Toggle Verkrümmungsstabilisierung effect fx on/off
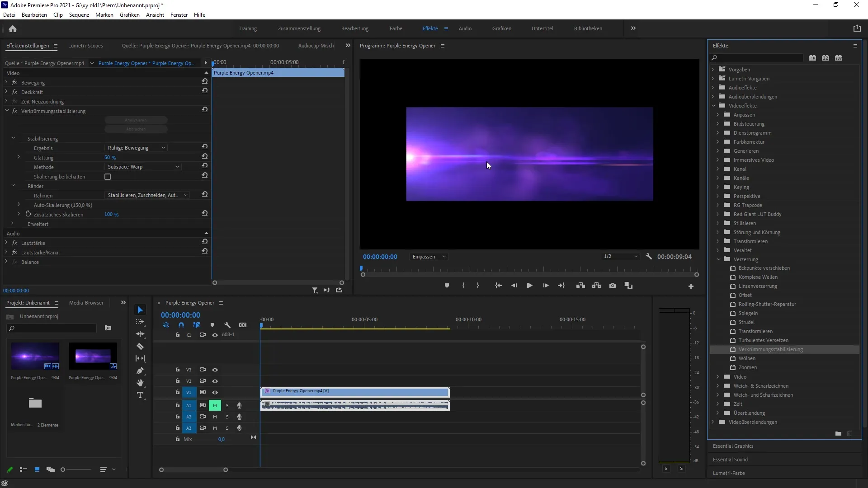Viewport: 868px width, 488px height. click(14, 111)
